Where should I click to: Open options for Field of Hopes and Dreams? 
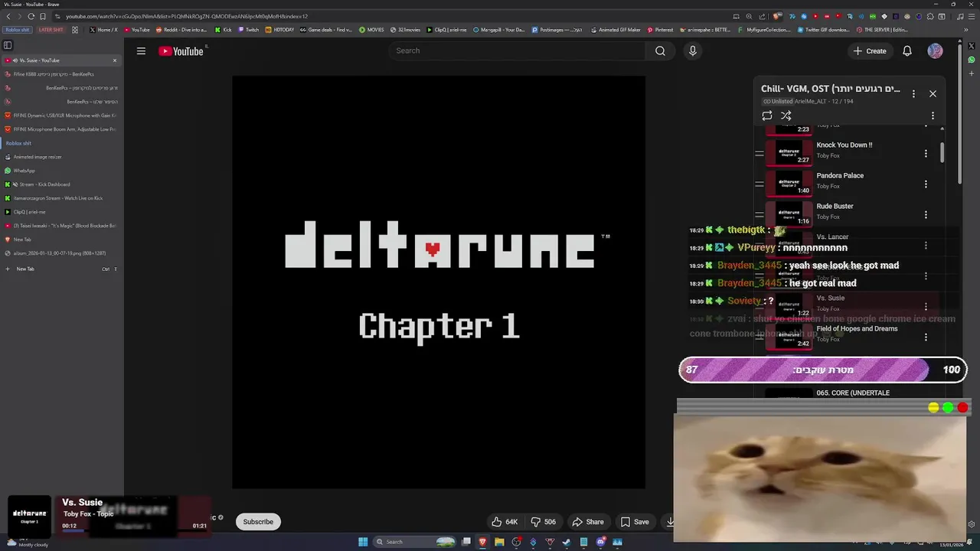click(926, 337)
